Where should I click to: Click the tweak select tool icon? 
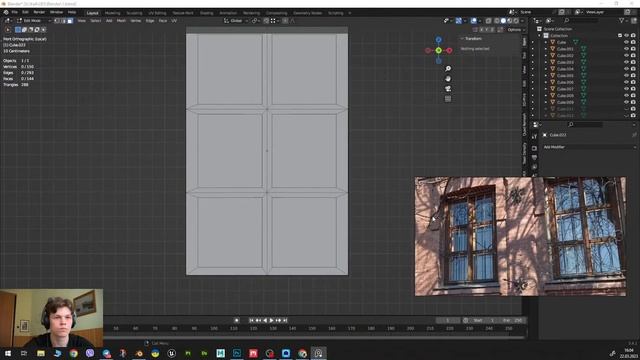click(7, 30)
